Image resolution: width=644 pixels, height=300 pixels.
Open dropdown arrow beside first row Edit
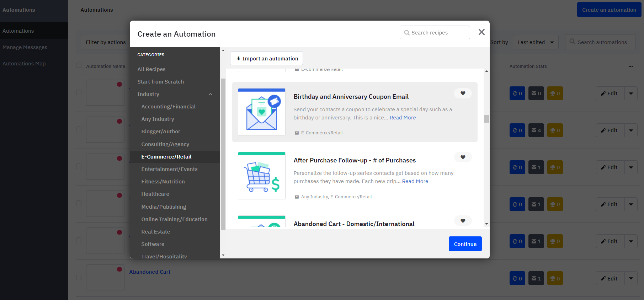pyautogui.click(x=631, y=93)
